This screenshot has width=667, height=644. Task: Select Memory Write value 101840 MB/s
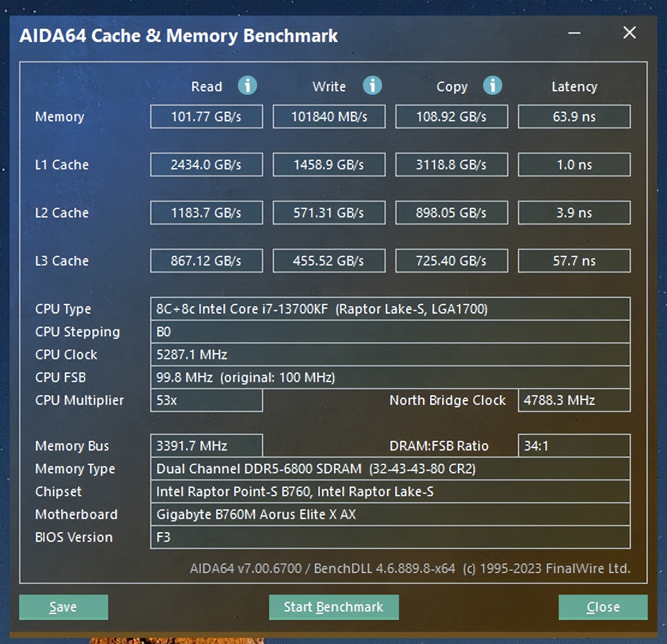(x=329, y=117)
